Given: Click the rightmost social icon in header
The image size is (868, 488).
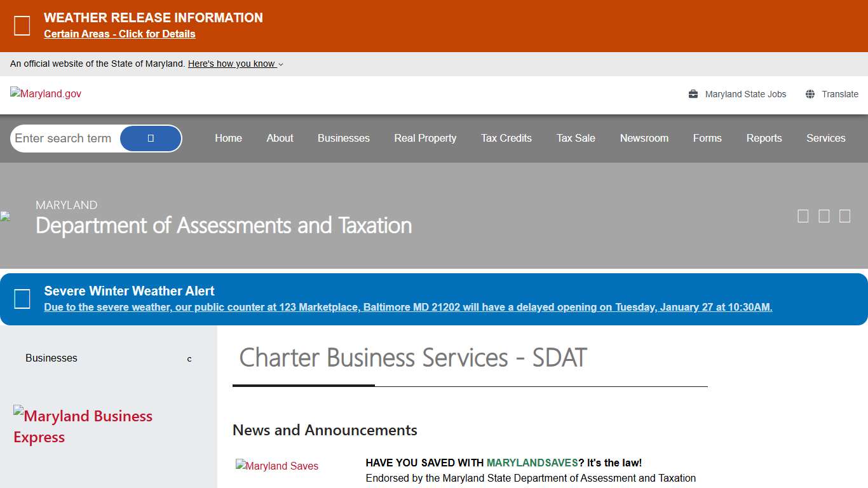Looking at the screenshot, I should (x=844, y=216).
